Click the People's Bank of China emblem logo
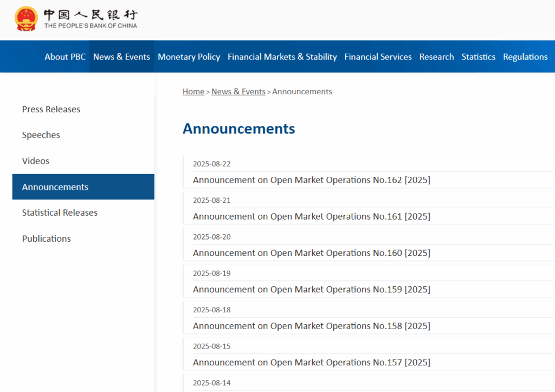Image resolution: width=555 pixels, height=392 pixels. click(x=26, y=18)
